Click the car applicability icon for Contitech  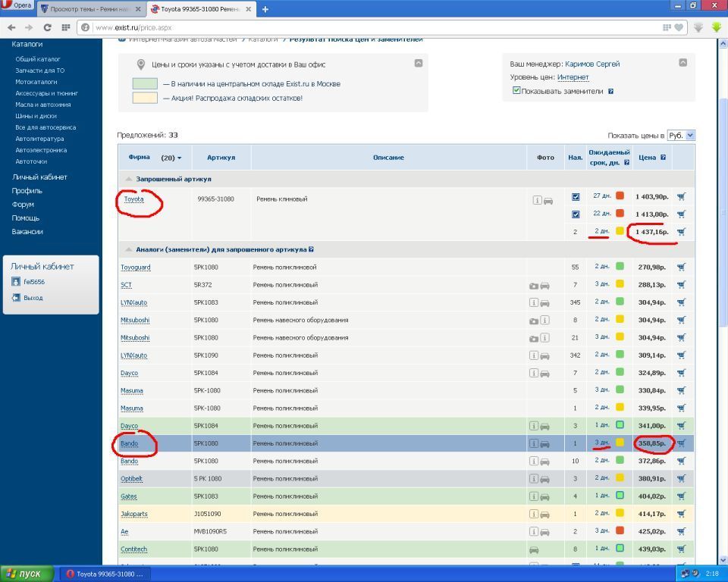coord(534,549)
